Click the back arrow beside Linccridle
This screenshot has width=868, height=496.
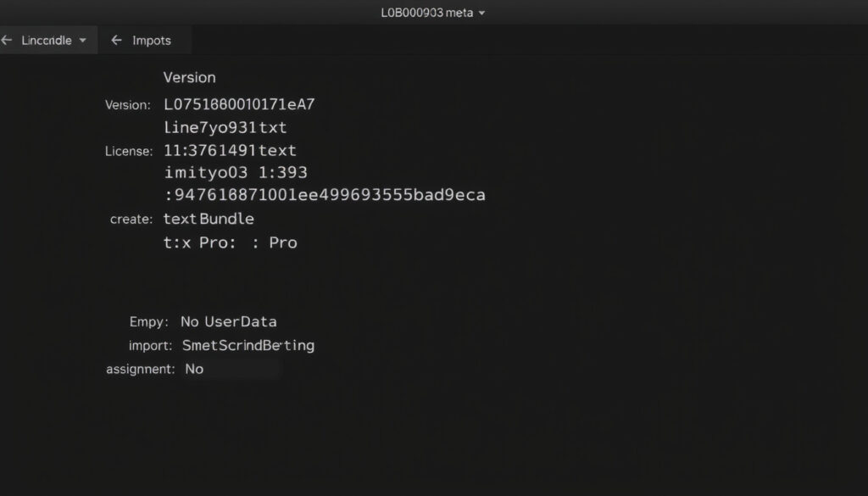(x=7, y=40)
